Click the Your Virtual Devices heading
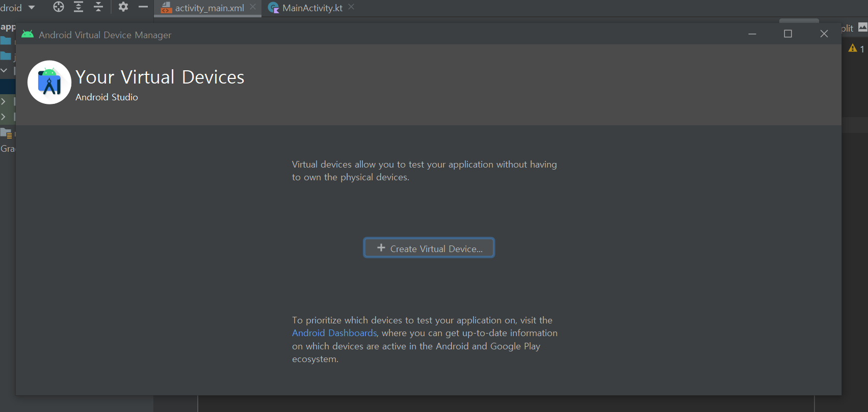 [160, 77]
